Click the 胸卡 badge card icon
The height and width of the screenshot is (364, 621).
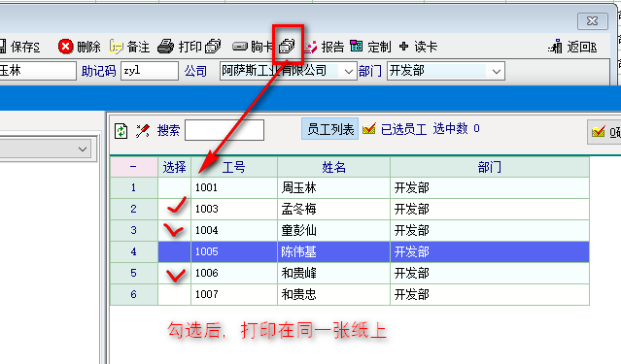(240, 47)
